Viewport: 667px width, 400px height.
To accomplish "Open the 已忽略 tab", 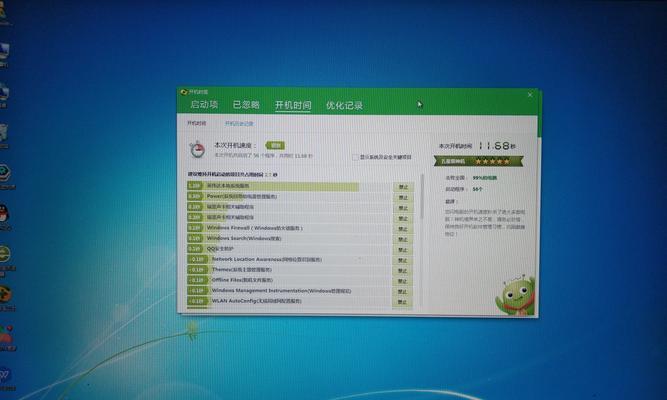I will (246, 105).
